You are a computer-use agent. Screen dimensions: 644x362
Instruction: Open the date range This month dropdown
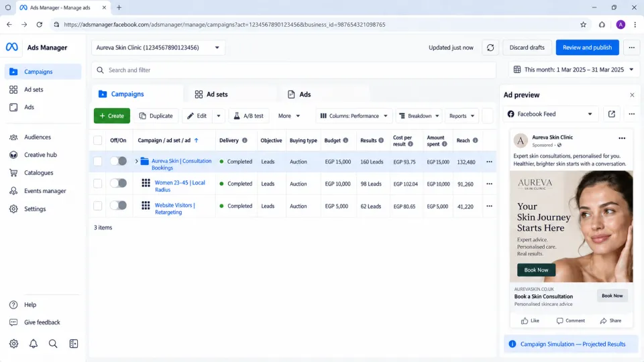(x=574, y=70)
